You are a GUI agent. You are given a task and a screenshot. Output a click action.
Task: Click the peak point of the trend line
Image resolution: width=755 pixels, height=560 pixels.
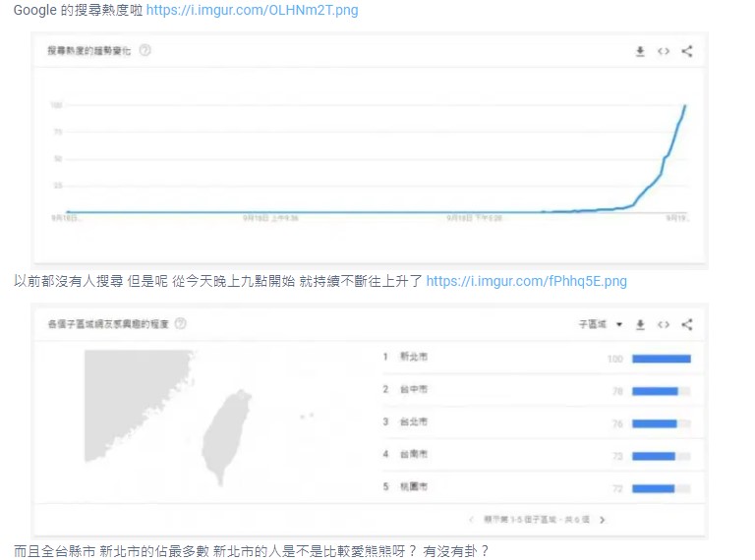(684, 105)
